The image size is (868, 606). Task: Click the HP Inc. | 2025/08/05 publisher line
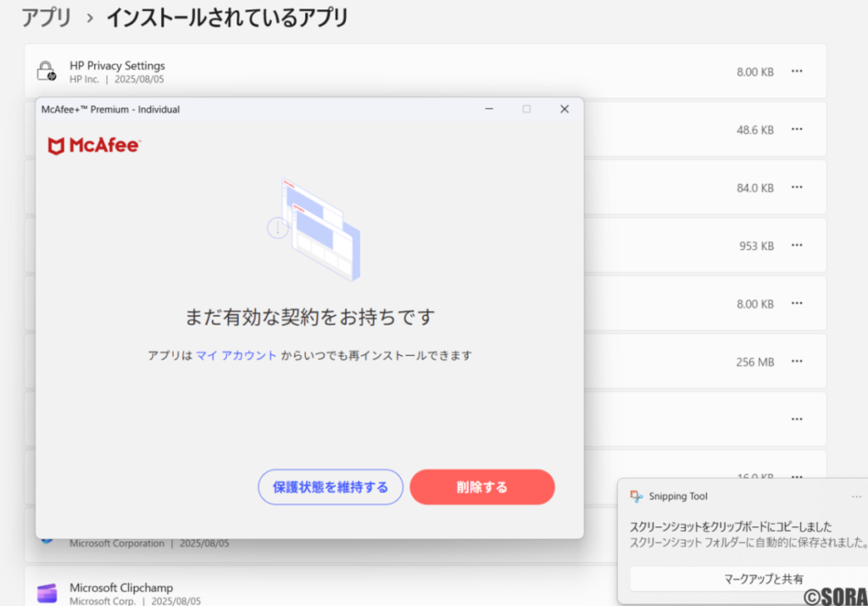click(117, 79)
